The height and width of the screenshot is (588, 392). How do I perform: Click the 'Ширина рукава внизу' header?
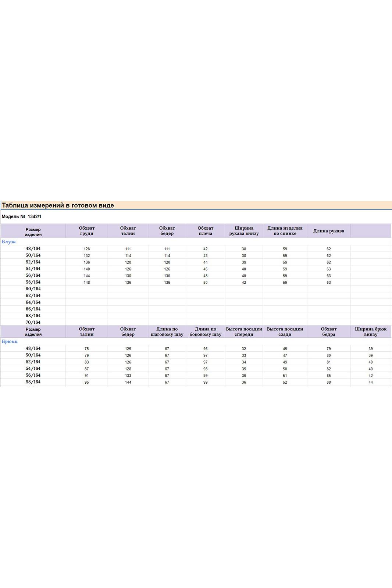tap(244, 231)
